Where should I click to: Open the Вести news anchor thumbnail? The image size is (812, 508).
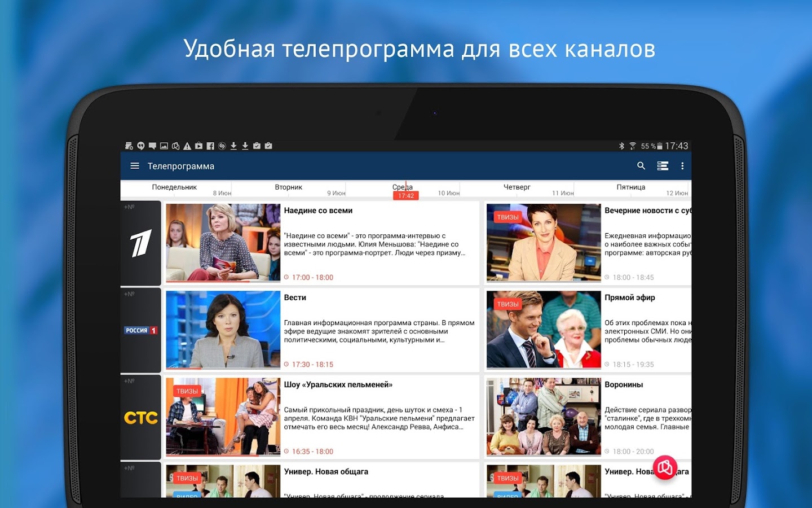(x=223, y=330)
